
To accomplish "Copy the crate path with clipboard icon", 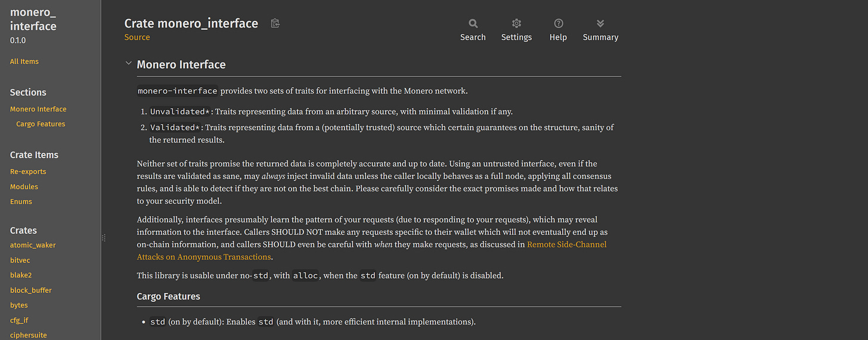I will coord(275,23).
